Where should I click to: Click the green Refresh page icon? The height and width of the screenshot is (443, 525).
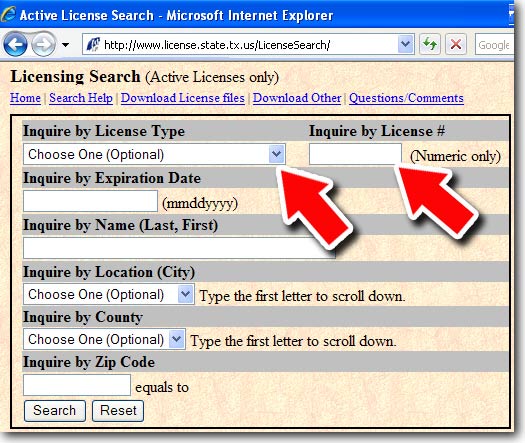pos(430,44)
